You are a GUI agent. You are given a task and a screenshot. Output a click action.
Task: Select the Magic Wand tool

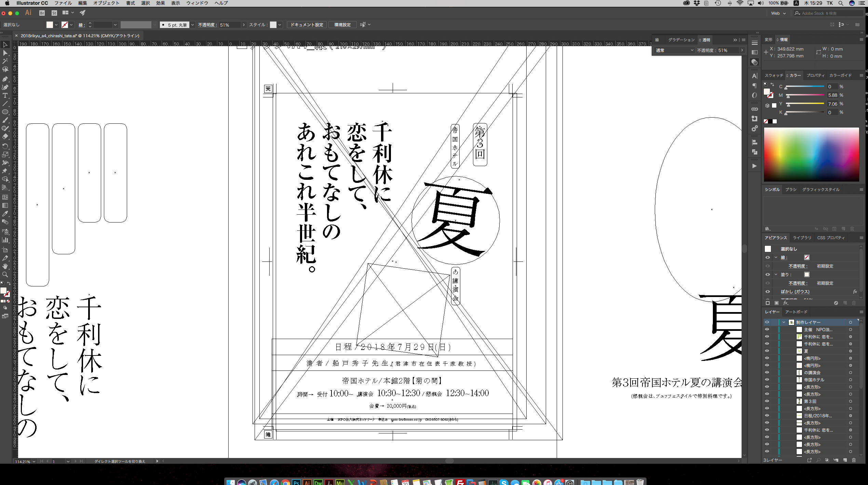click(x=5, y=61)
